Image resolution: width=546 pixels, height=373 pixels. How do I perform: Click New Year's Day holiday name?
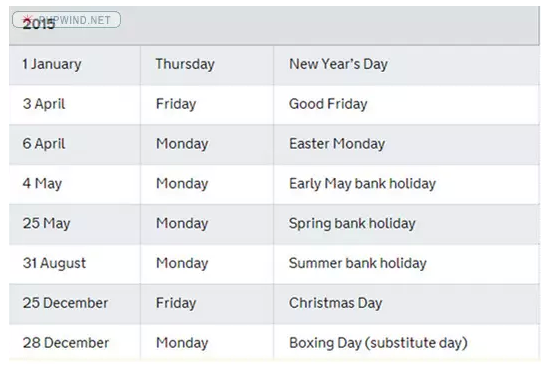pyautogui.click(x=338, y=64)
